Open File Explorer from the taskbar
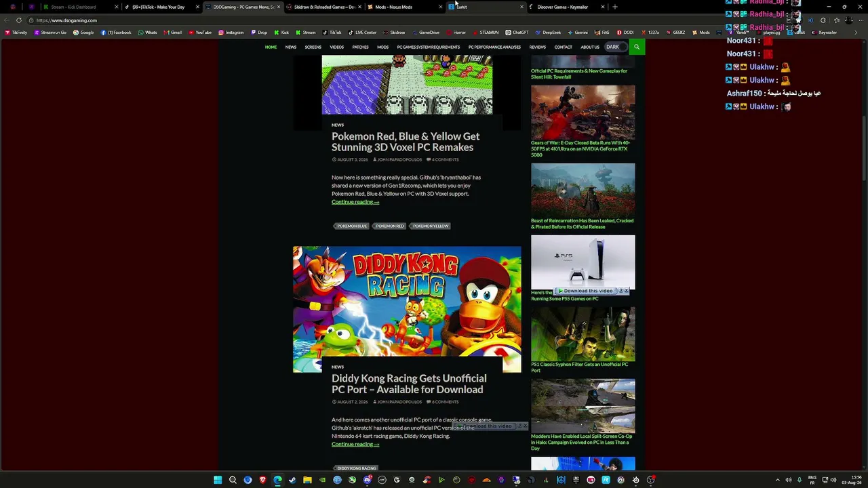The height and width of the screenshot is (488, 868). pyautogui.click(x=307, y=480)
